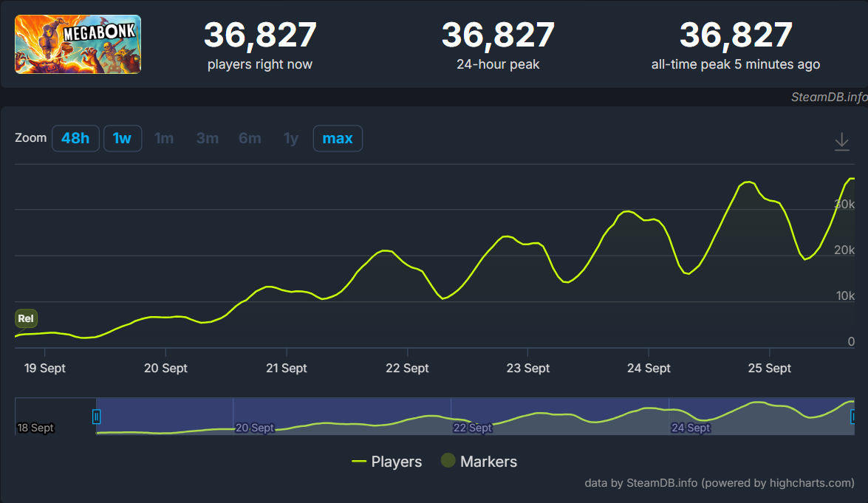Click the navigator at 20 Sept label

tap(255, 428)
